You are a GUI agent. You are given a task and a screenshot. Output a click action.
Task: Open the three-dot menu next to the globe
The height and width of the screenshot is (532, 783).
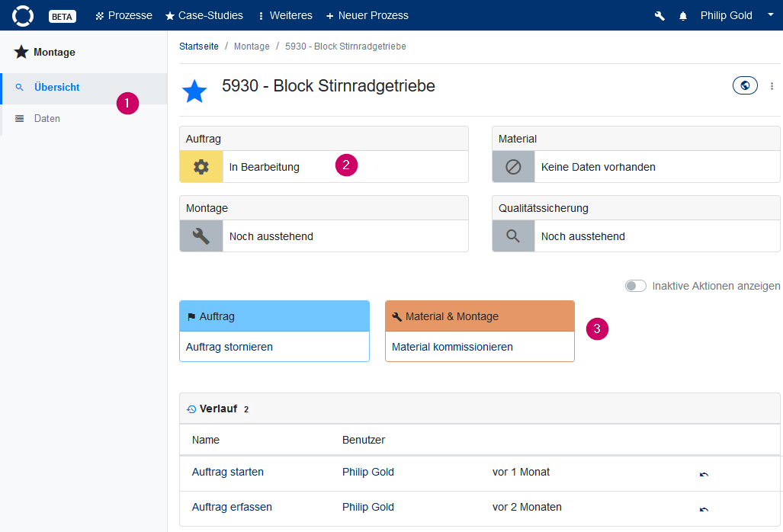pos(772,86)
